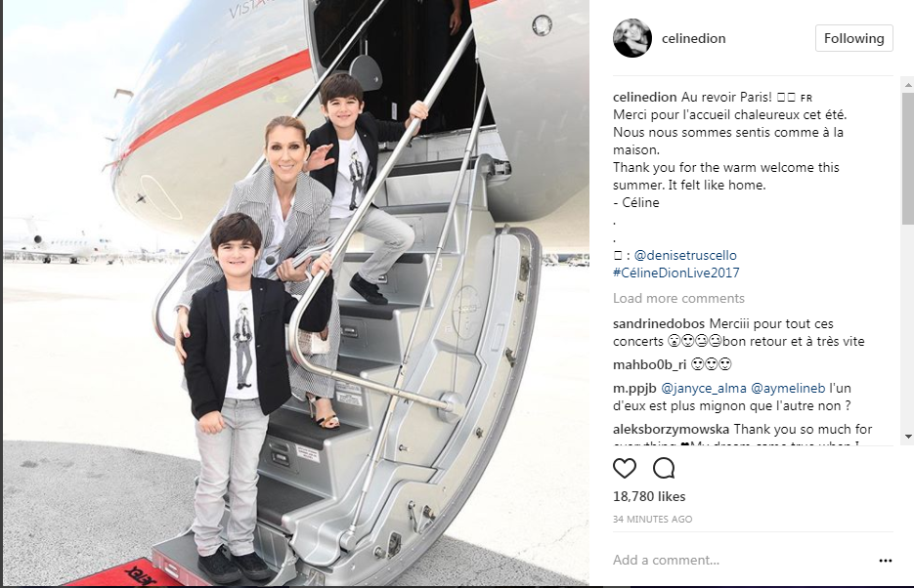Open the three-dot options menu

(885, 561)
